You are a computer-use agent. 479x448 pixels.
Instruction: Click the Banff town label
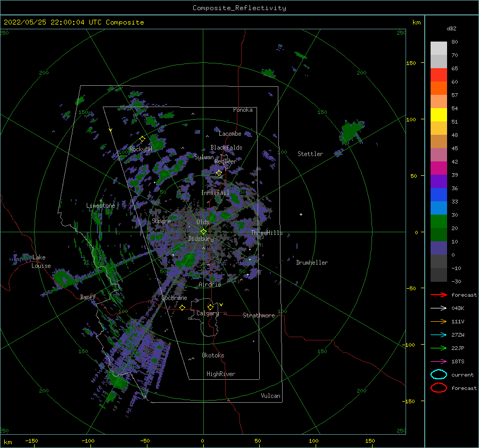[x=88, y=297]
